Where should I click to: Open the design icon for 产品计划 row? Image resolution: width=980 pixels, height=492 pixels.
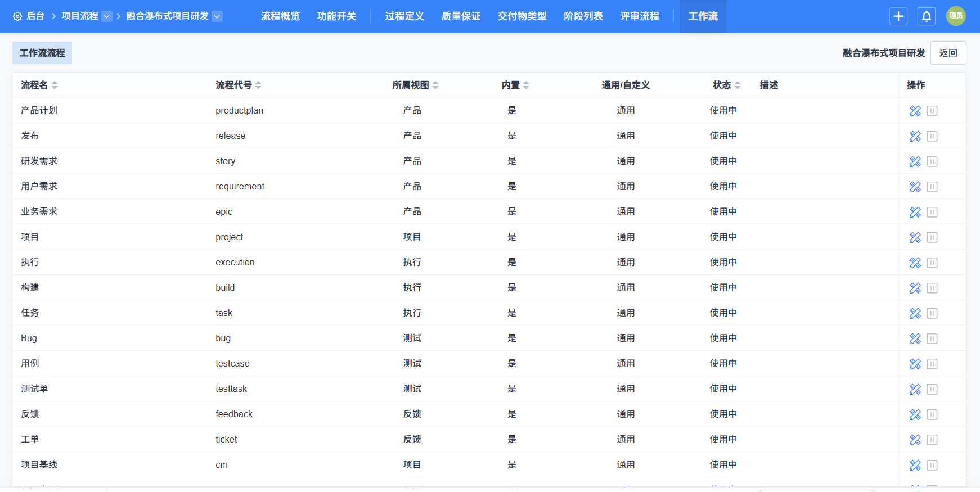[x=915, y=111]
